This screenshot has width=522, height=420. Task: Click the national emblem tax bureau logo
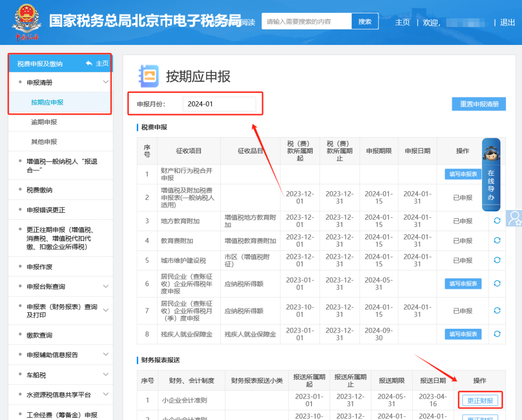click(x=27, y=20)
